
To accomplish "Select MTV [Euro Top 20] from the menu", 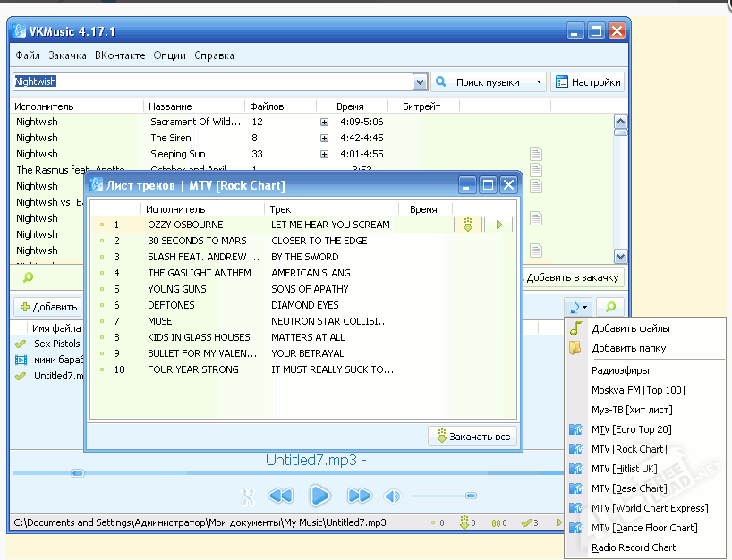I will tap(631, 429).
